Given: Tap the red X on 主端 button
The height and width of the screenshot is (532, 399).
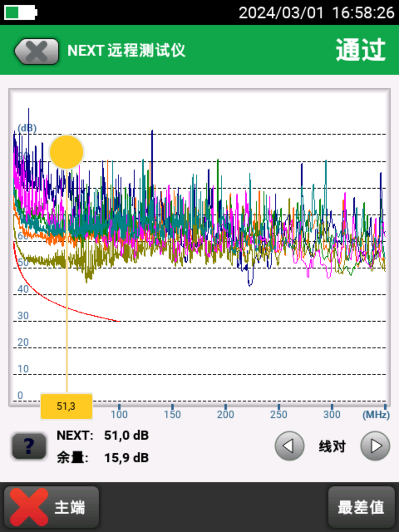Looking at the screenshot, I should (29, 507).
